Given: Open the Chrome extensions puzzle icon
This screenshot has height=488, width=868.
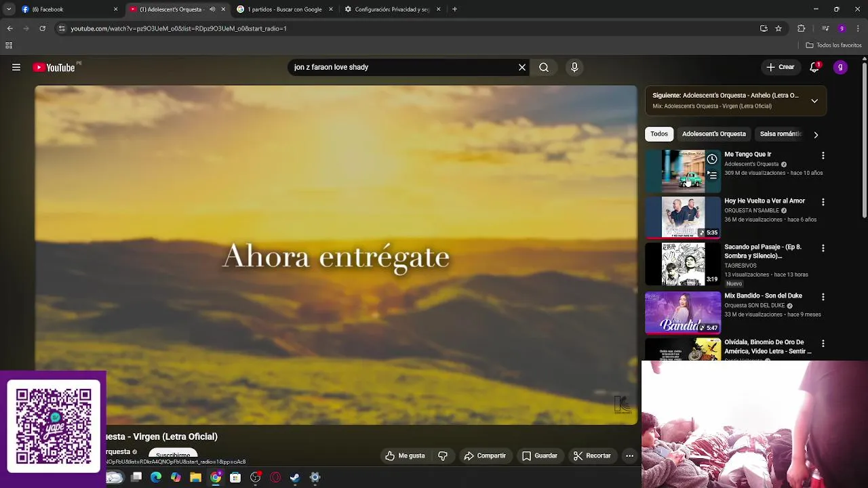Looking at the screenshot, I should (801, 28).
